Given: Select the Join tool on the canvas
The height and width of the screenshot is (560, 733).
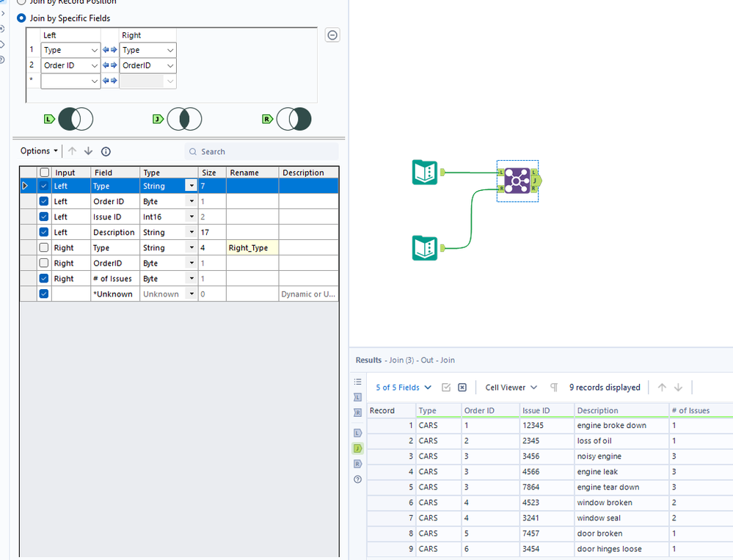Looking at the screenshot, I should pos(517,181).
